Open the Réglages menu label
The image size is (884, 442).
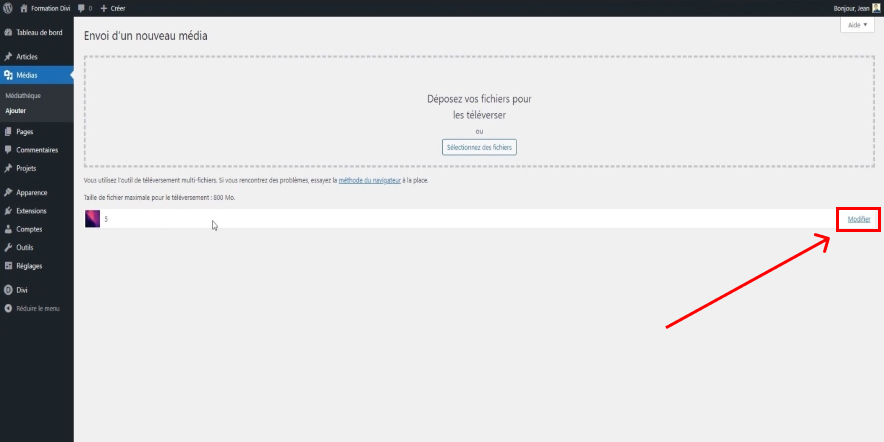(29, 266)
